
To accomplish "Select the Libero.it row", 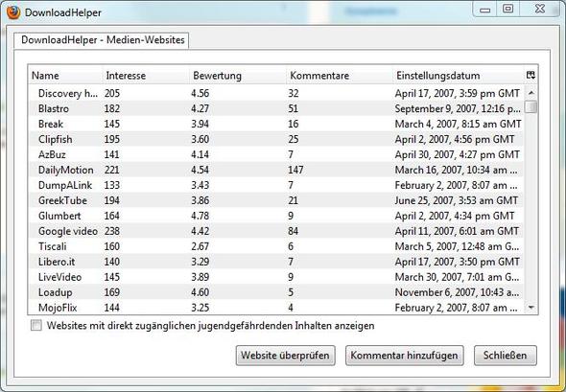I will tap(275, 262).
